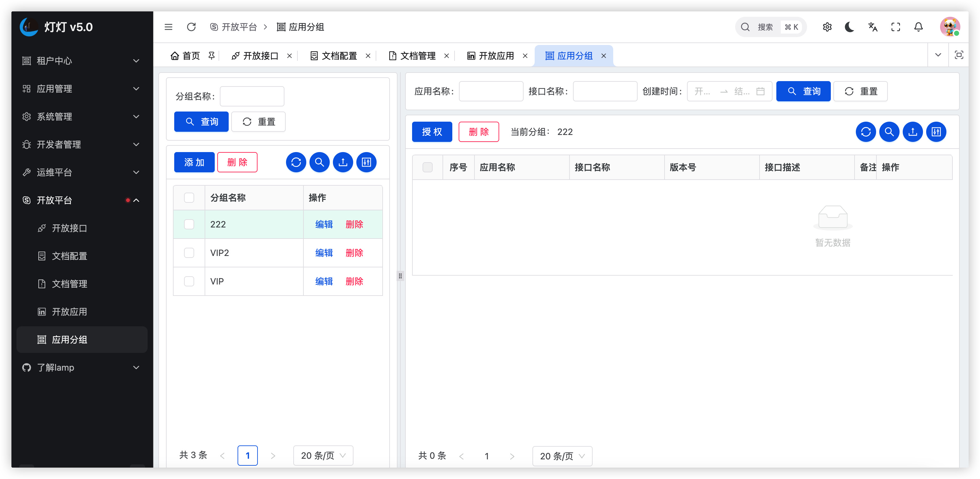The width and height of the screenshot is (980, 479).
Task: Click 编辑 link for VIP group
Action: click(x=324, y=282)
